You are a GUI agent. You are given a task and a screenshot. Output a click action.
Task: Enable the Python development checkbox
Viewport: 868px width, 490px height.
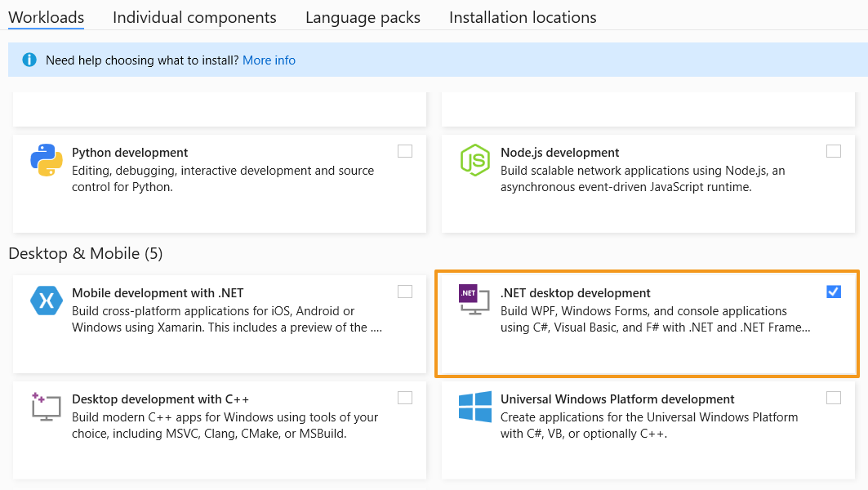tap(405, 151)
